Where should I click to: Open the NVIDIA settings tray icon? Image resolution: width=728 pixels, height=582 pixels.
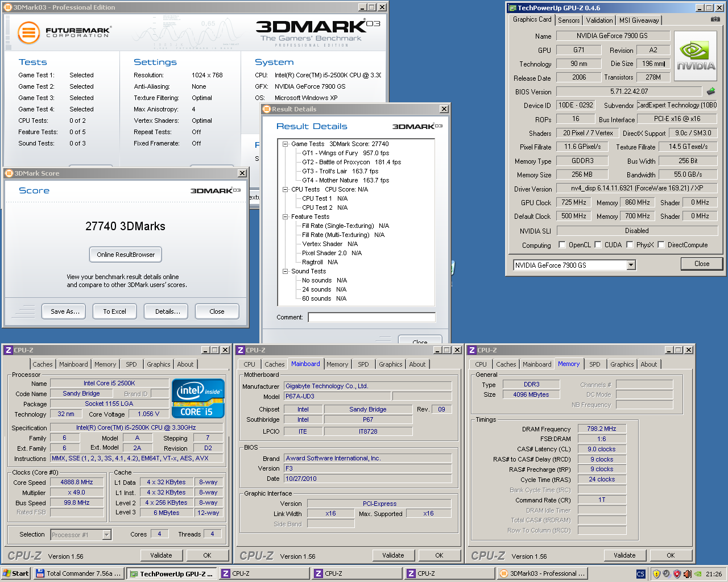click(x=698, y=574)
